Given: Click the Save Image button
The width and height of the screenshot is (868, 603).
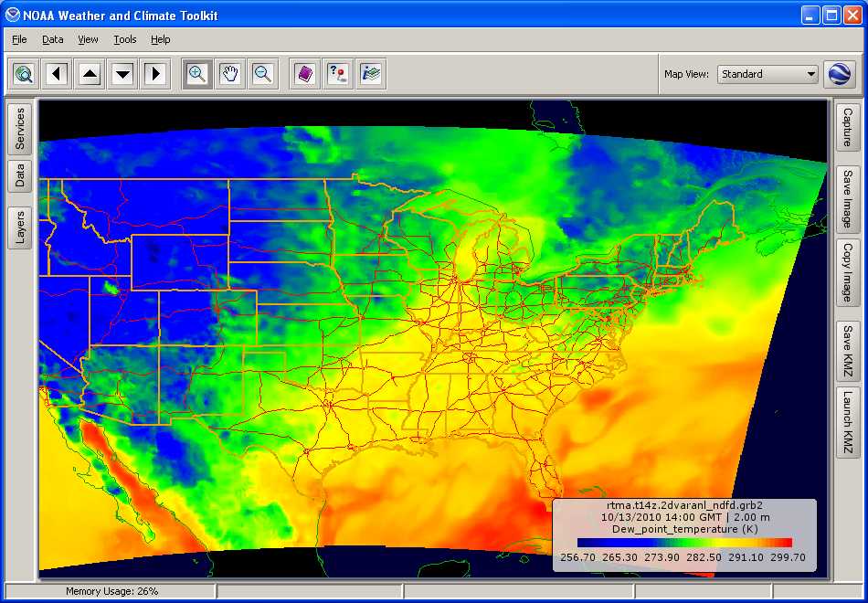Looking at the screenshot, I should point(847,199).
